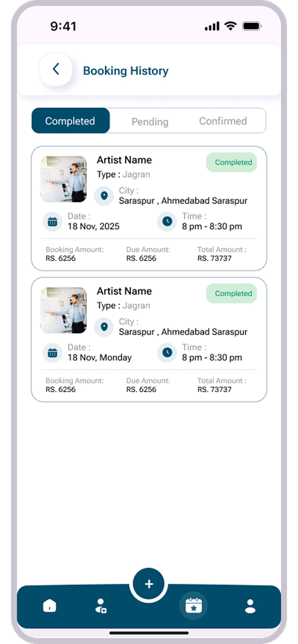Image resolution: width=298 pixels, height=644 pixels.
Task: Switch to the Confirmed tab
Action: [x=223, y=121]
